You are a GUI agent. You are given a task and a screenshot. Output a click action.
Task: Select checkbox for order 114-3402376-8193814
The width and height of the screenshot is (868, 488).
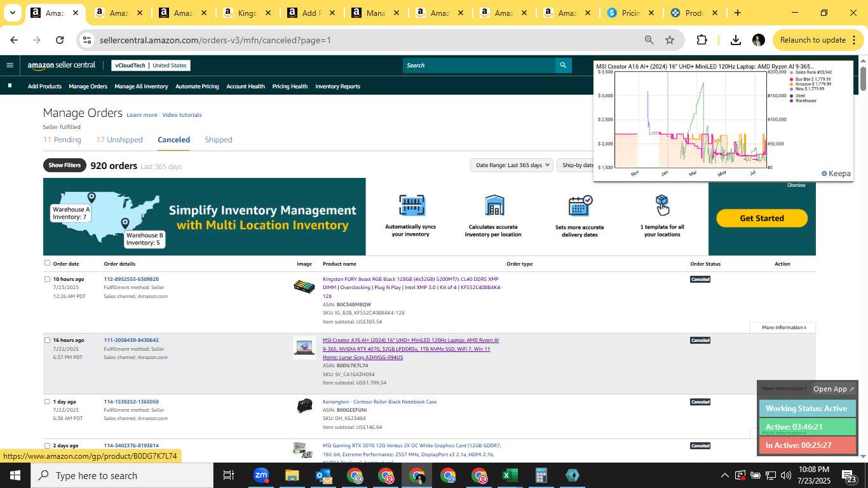tap(47, 445)
